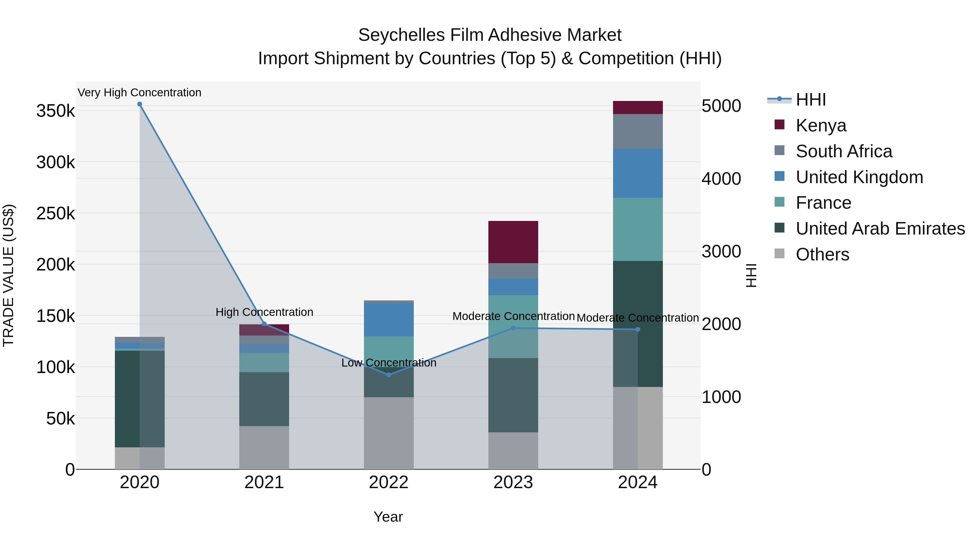Click the Others segment of the 2021 bar
Image resolution: width=980 pixels, height=551 pixels.
(x=264, y=448)
